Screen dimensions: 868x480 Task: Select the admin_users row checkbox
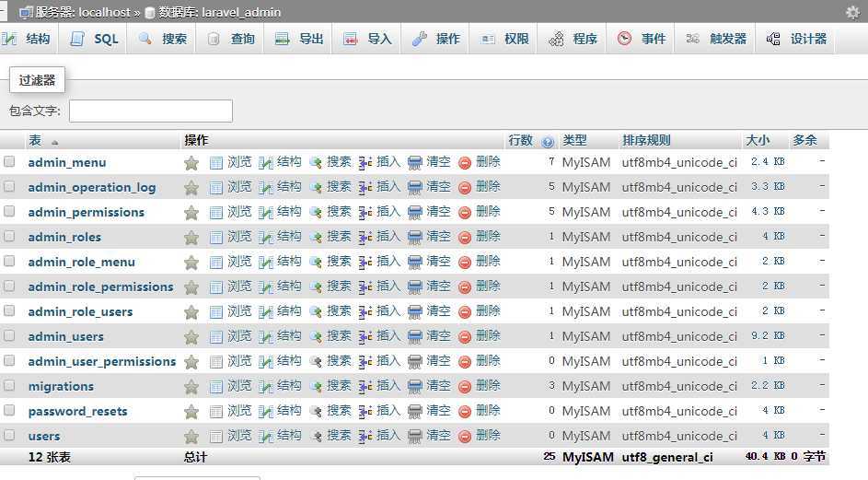coord(9,335)
